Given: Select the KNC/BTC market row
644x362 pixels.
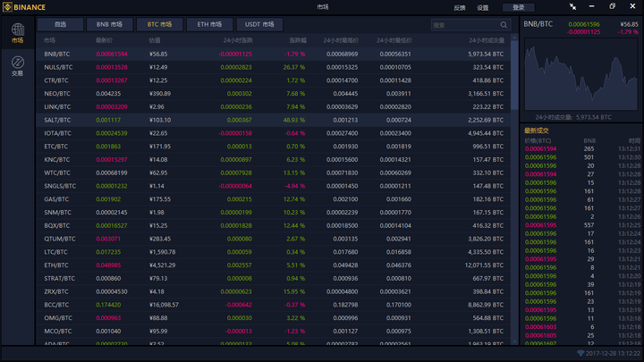Looking at the screenshot, I should tap(274, 160).
